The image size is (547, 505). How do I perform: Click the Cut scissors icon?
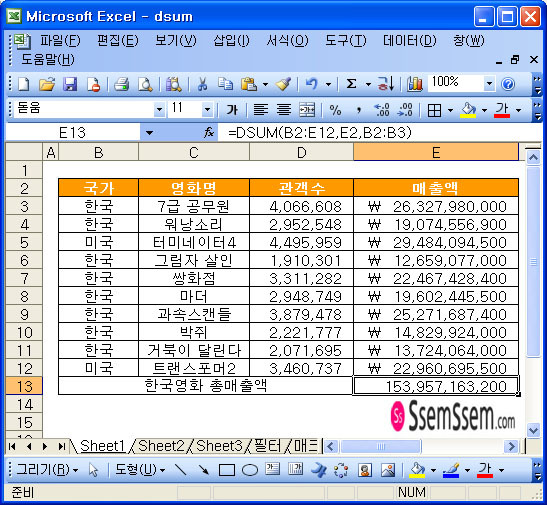click(x=203, y=84)
